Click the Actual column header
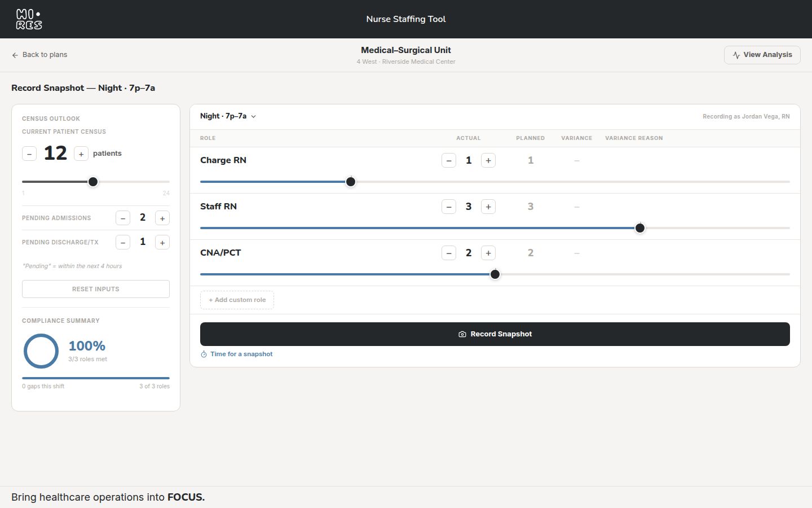The width and height of the screenshot is (812, 508). point(469,138)
